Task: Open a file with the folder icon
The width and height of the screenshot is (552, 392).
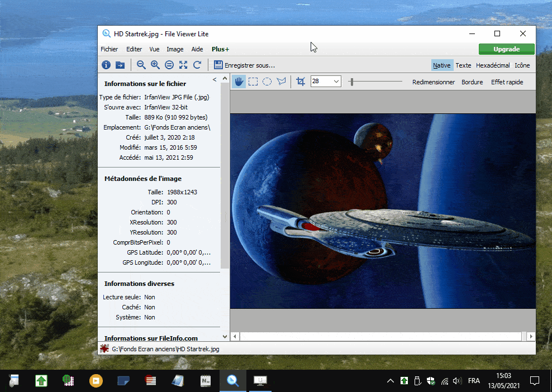Action: click(x=120, y=65)
